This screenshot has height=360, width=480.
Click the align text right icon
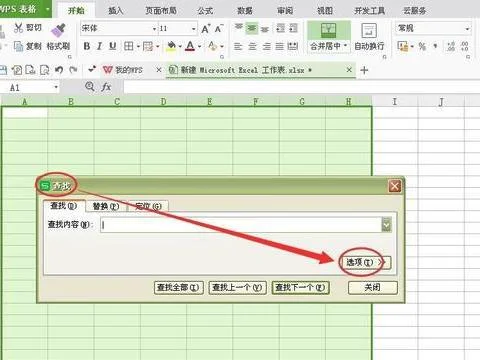coord(266,46)
